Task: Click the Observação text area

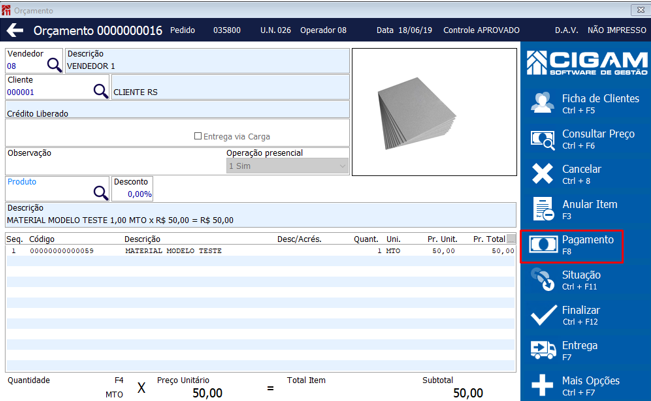Action: click(115, 166)
